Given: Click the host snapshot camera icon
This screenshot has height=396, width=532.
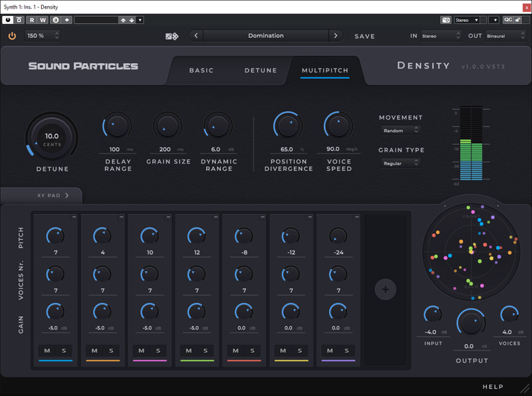Looking at the screenshot, I should [x=446, y=20].
